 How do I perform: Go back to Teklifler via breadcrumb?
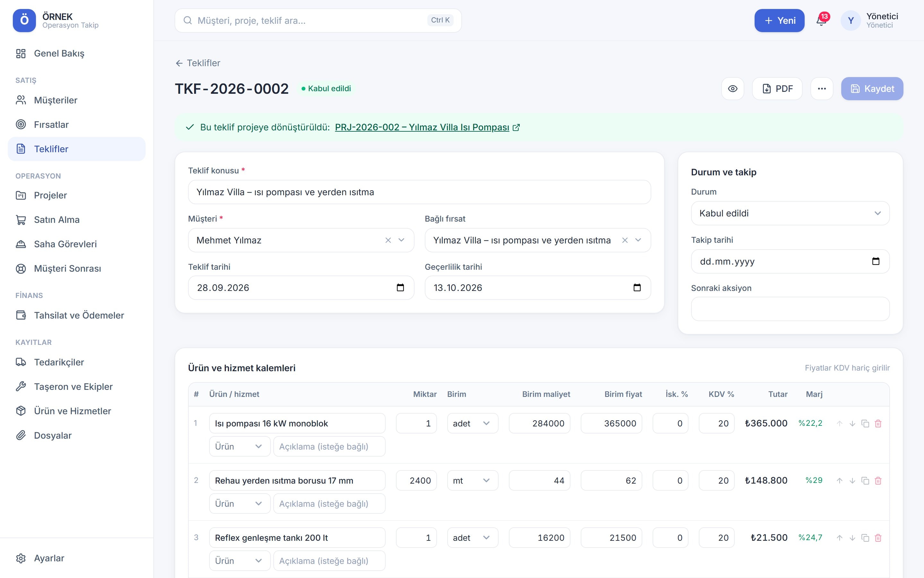pos(198,63)
